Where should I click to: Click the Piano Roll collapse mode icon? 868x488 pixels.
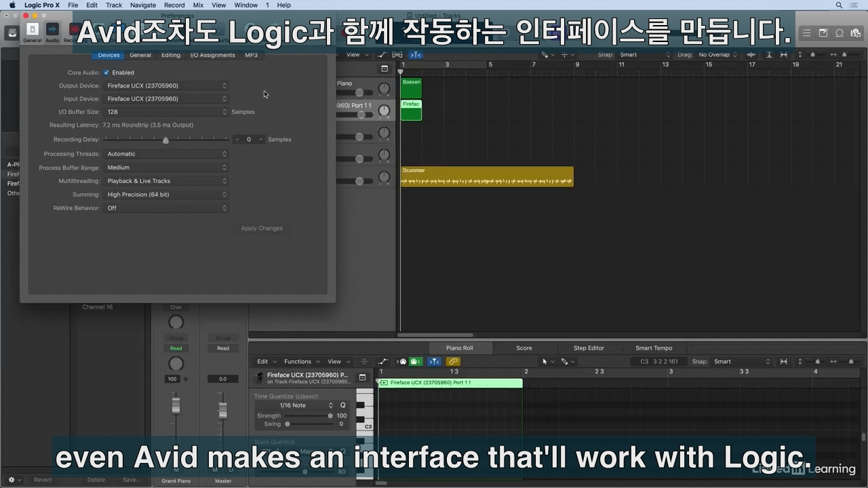364,361
